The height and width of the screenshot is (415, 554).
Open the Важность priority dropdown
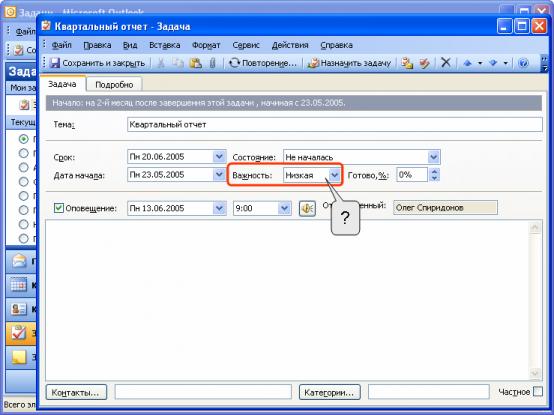[334, 175]
